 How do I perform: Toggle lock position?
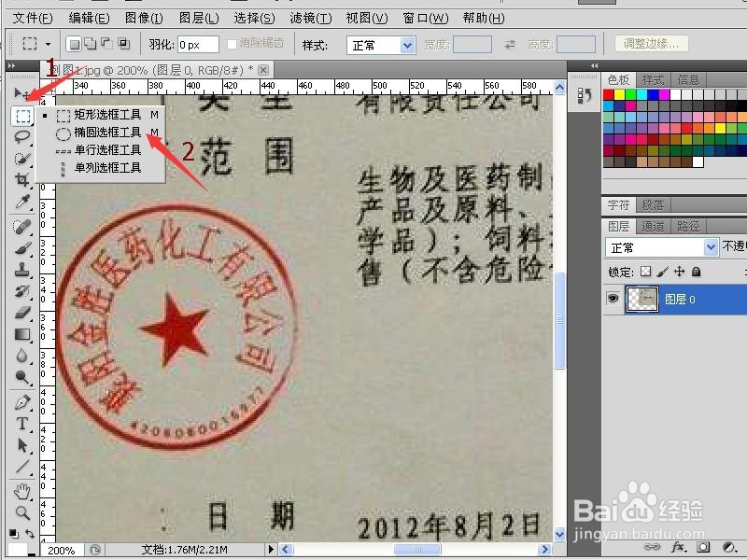[x=680, y=272]
